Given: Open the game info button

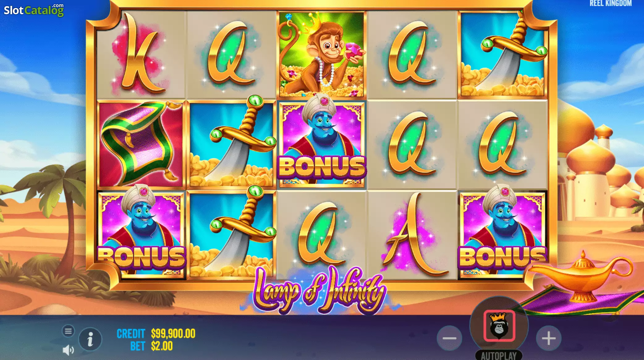Looking at the screenshot, I should click(x=90, y=339).
